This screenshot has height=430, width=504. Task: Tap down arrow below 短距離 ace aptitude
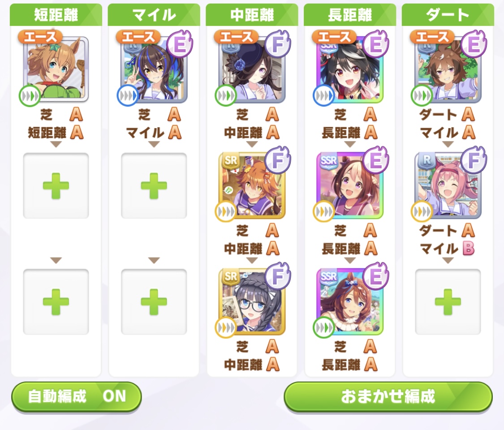(x=56, y=145)
